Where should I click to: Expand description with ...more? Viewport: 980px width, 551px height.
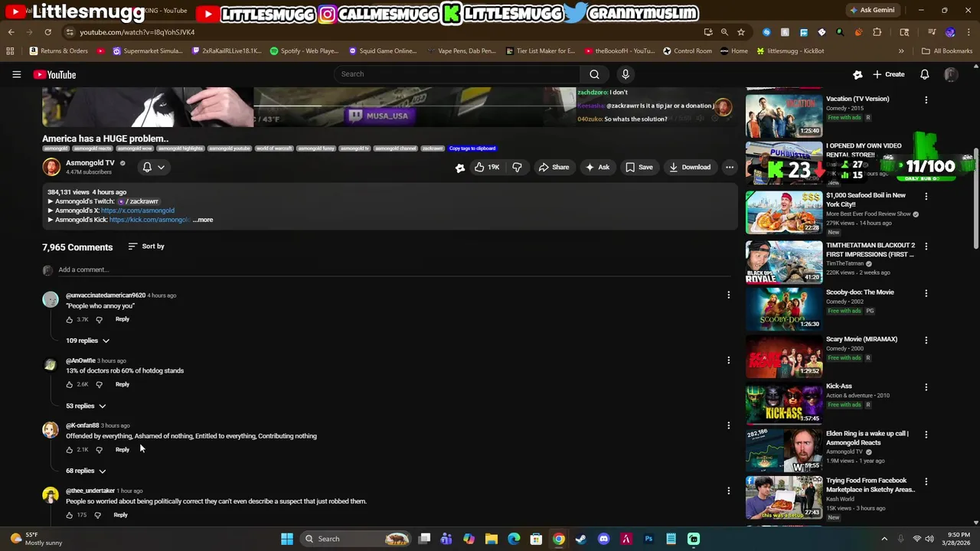(x=203, y=220)
